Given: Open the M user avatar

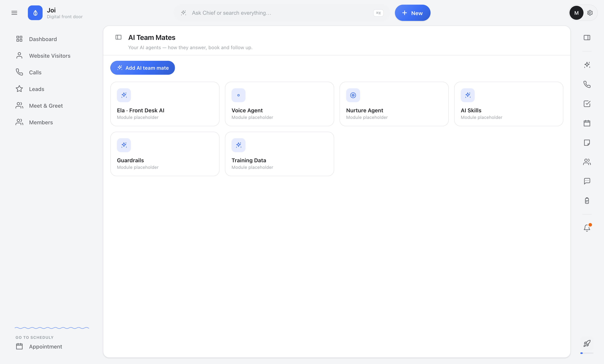Looking at the screenshot, I should (576, 13).
